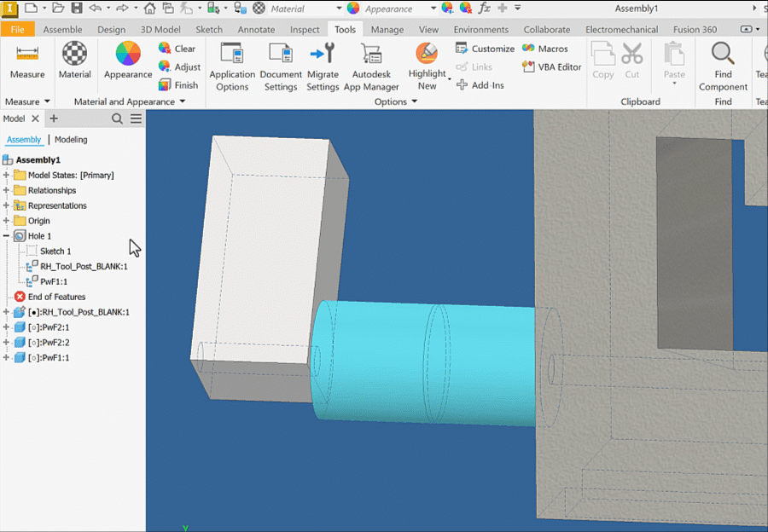Expand the Origin folder
This screenshot has width=768, height=532.
[x=6, y=220]
